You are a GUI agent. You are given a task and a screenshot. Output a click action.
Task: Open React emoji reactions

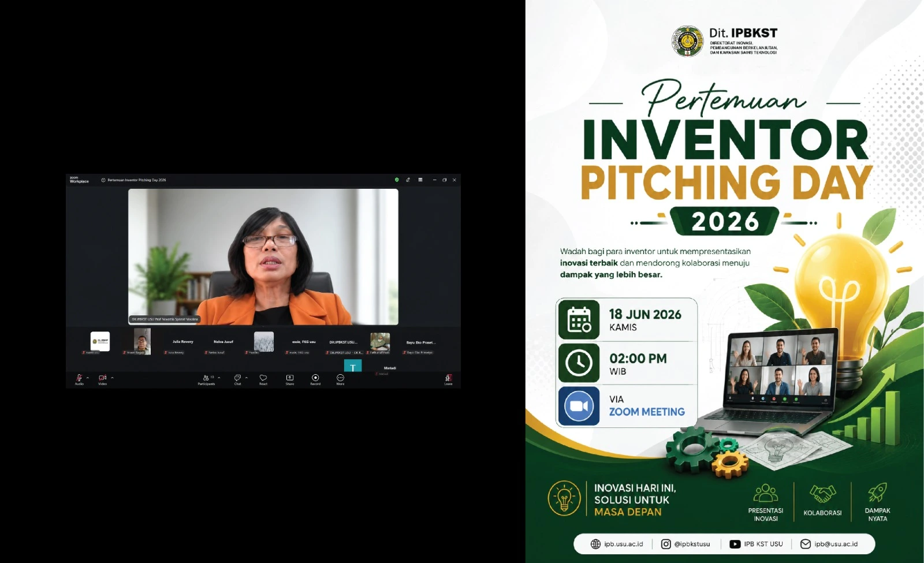[263, 379]
